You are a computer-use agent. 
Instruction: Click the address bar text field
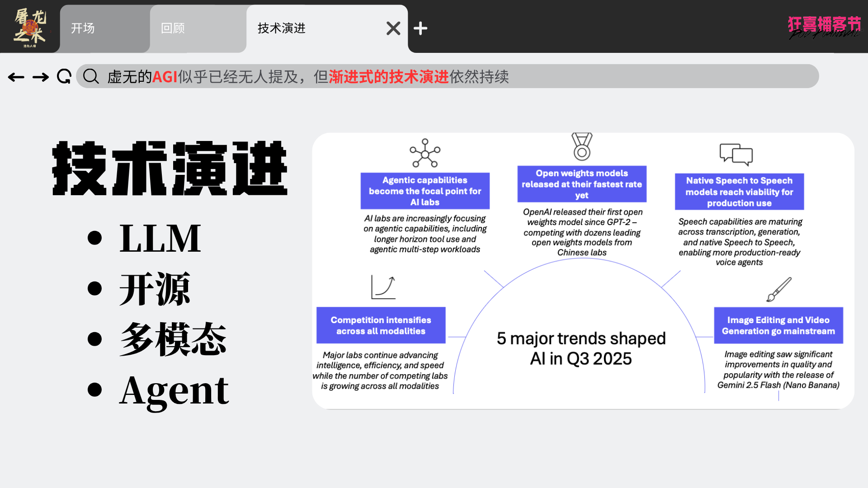(452, 77)
